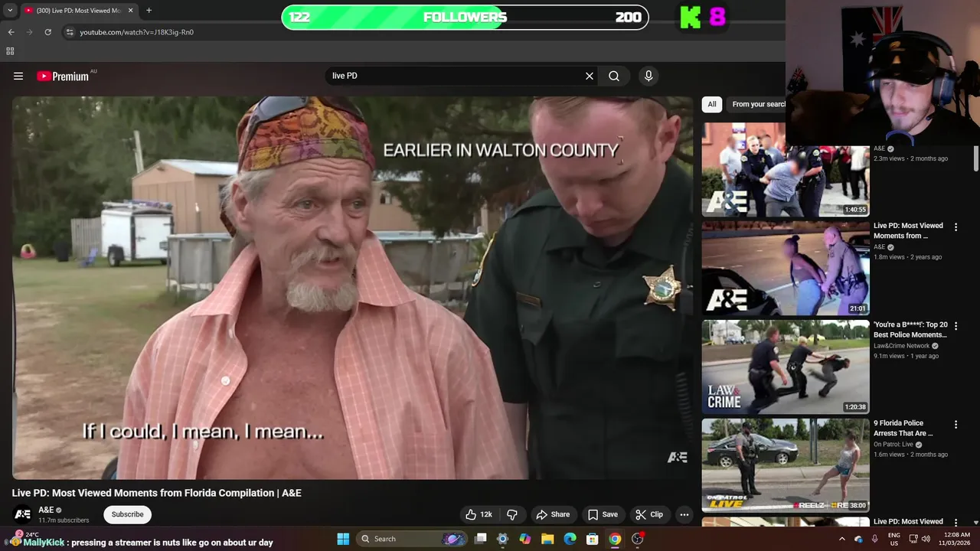Open Settings gear from the taskbar

(x=502, y=539)
